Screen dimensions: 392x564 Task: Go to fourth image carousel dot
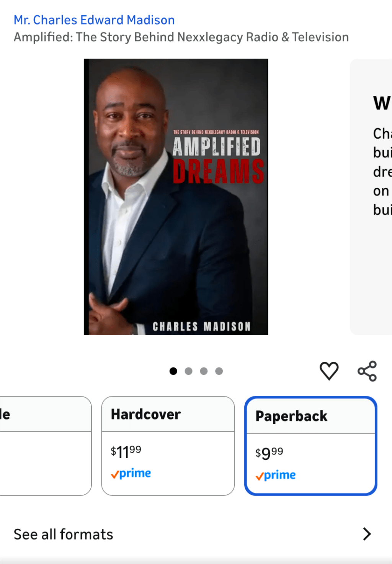click(219, 371)
